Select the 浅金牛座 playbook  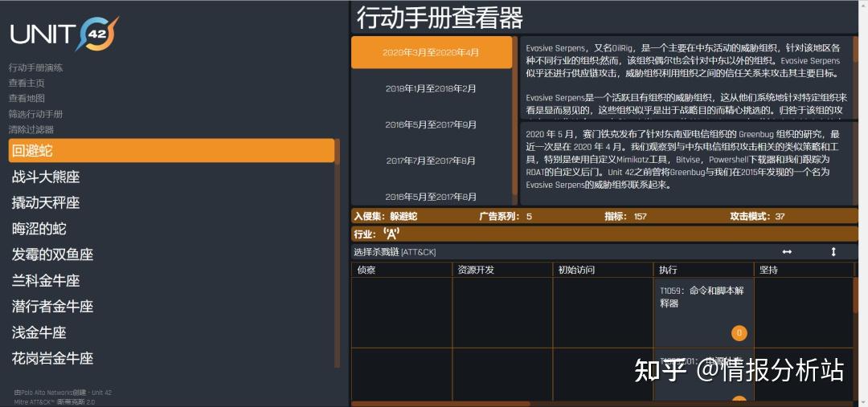(171, 332)
